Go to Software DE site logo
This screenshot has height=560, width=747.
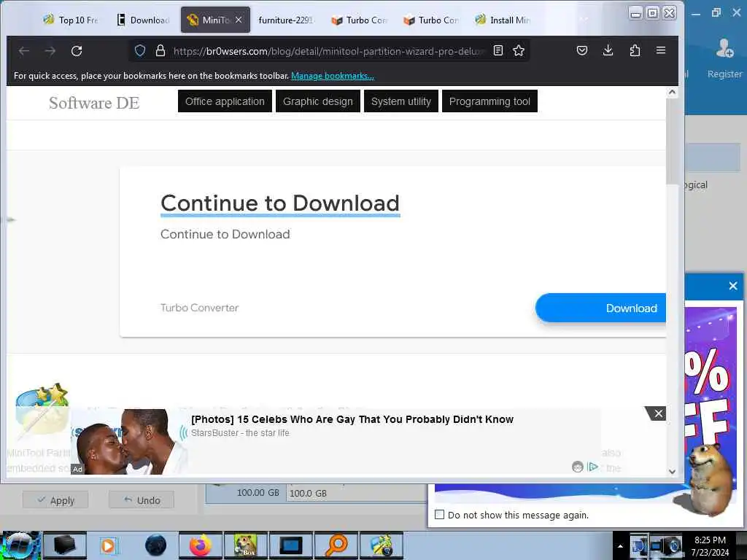coord(94,103)
